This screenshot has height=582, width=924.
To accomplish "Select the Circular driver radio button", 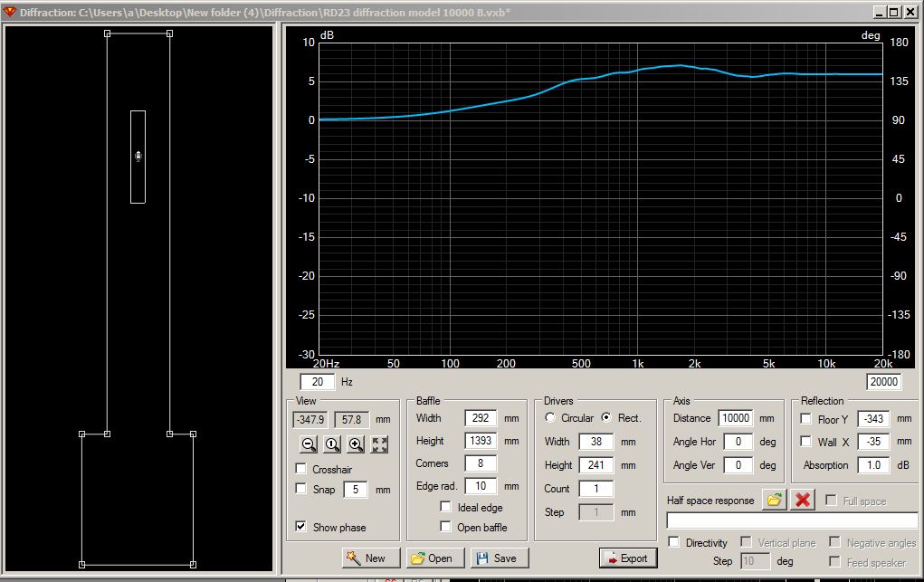I will pyautogui.click(x=550, y=418).
